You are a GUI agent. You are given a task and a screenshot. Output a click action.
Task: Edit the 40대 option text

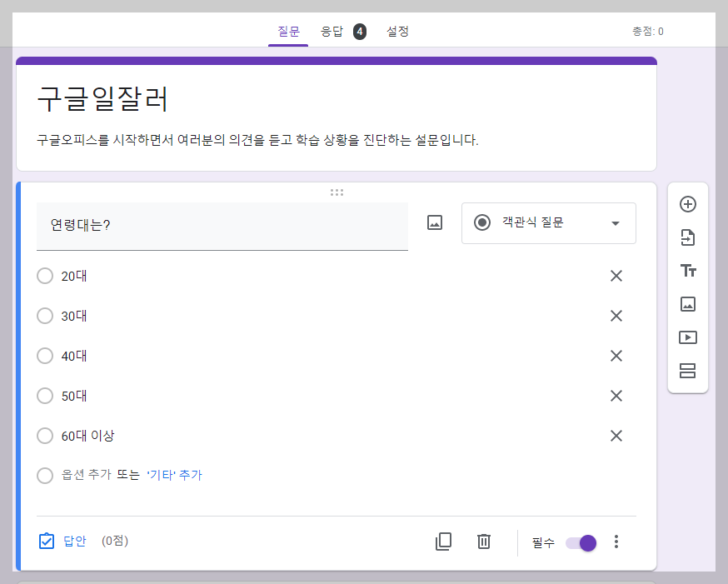tap(74, 356)
